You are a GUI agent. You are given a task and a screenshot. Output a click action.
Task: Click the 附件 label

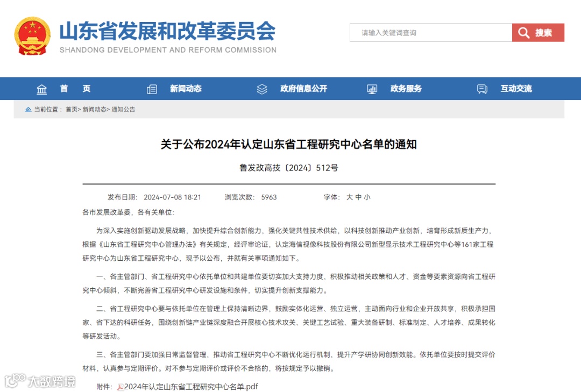104,387
